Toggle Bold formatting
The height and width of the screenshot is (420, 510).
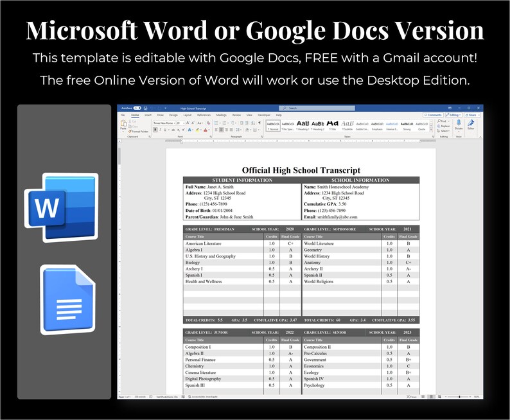tap(155, 130)
